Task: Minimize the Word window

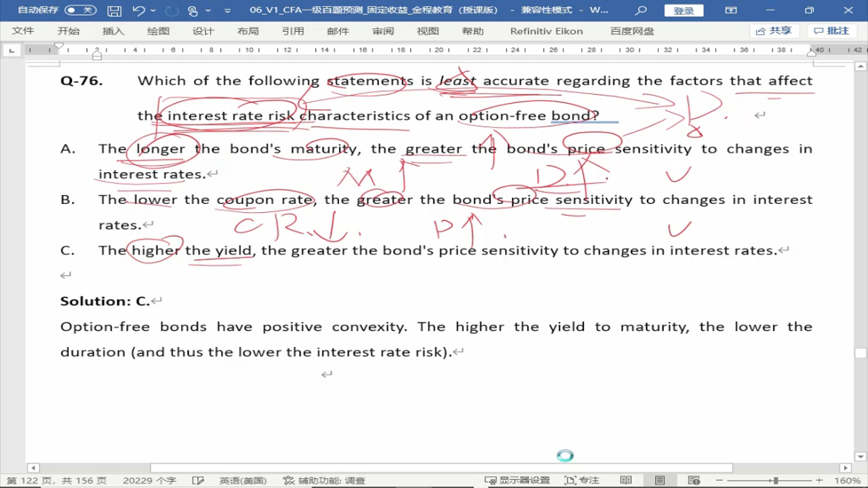Action: click(770, 10)
